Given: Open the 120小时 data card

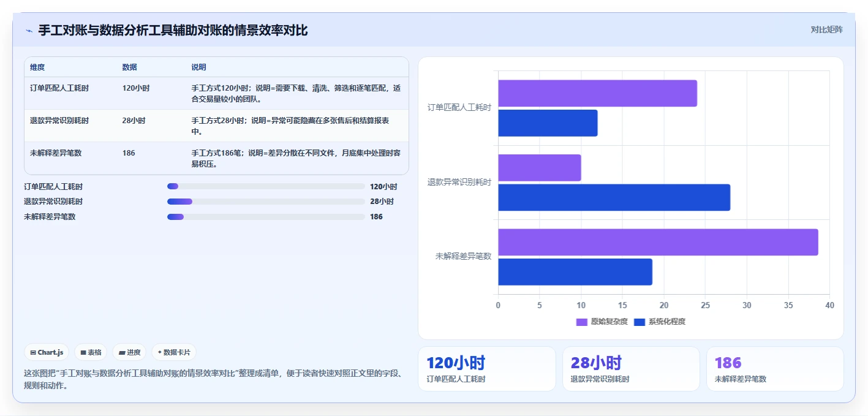Looking at the screenshot, I should pyautogui.click(x=487, y=369).
